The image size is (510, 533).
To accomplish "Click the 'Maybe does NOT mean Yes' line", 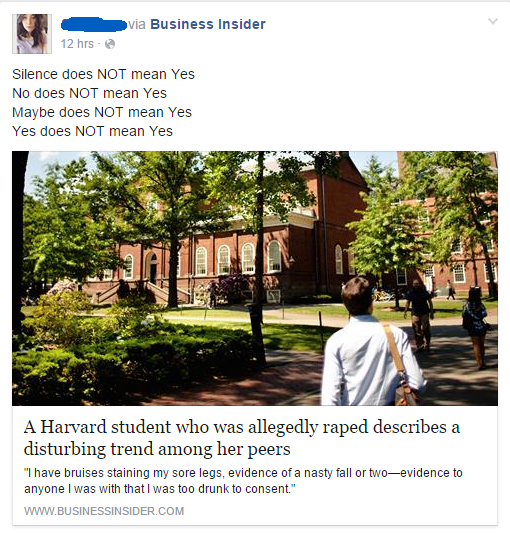I will 102,112.
